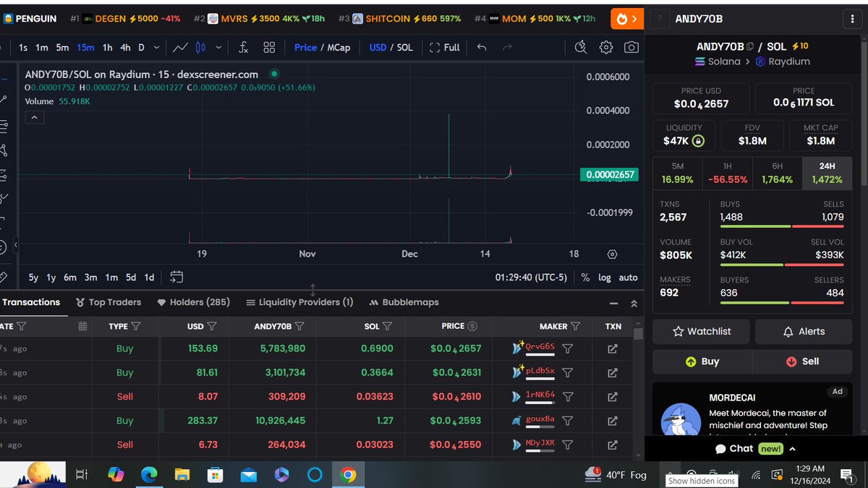
Task: Filter the MAKER column with funnel icon
Action: coord(576,326)
